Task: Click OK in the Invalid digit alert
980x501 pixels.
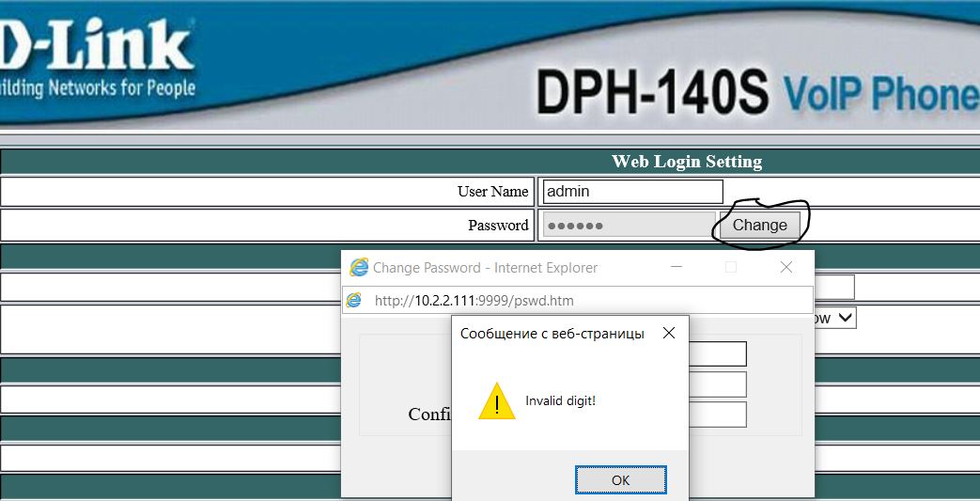Action: (620, 479)
